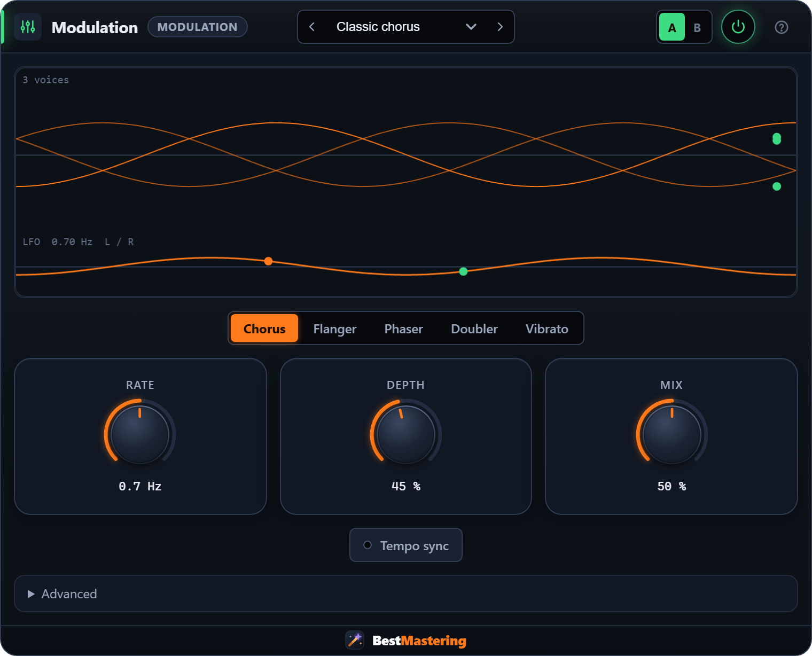Click the Modulation plugin title

point(95,27)
